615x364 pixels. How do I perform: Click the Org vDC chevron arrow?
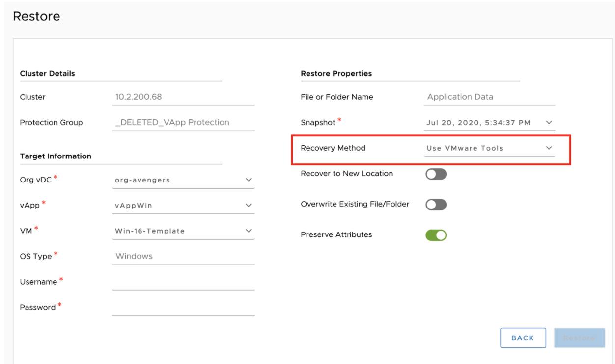click(x=248, y=180)
